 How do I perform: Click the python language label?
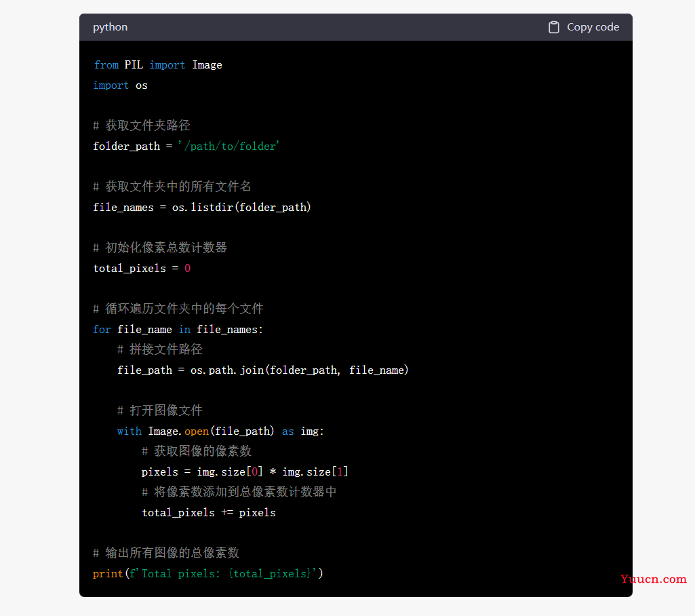tap(110, 27)
